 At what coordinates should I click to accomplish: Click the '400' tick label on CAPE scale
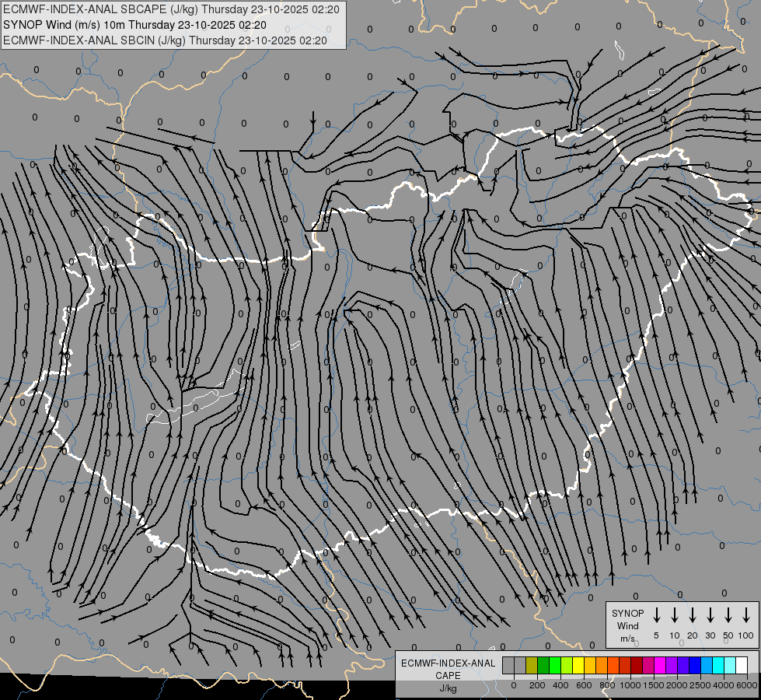[x=560, y=685]
